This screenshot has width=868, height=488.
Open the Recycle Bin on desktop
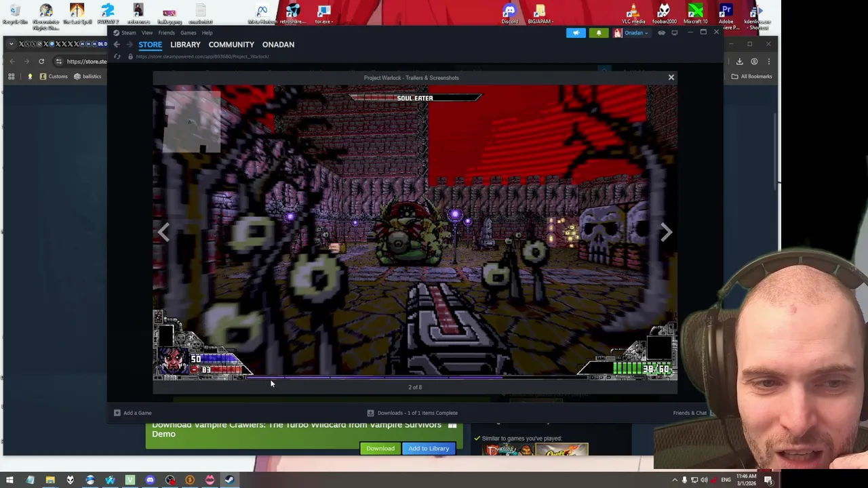coord(15,14)
